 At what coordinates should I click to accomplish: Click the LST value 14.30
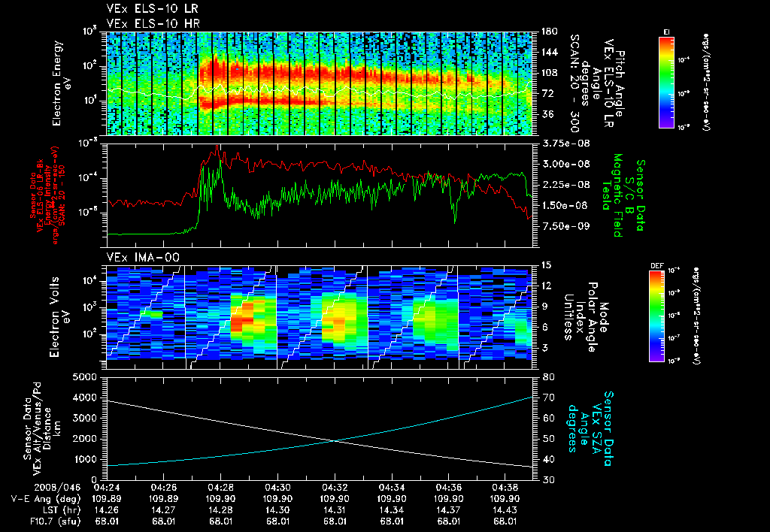click(277, 510)
